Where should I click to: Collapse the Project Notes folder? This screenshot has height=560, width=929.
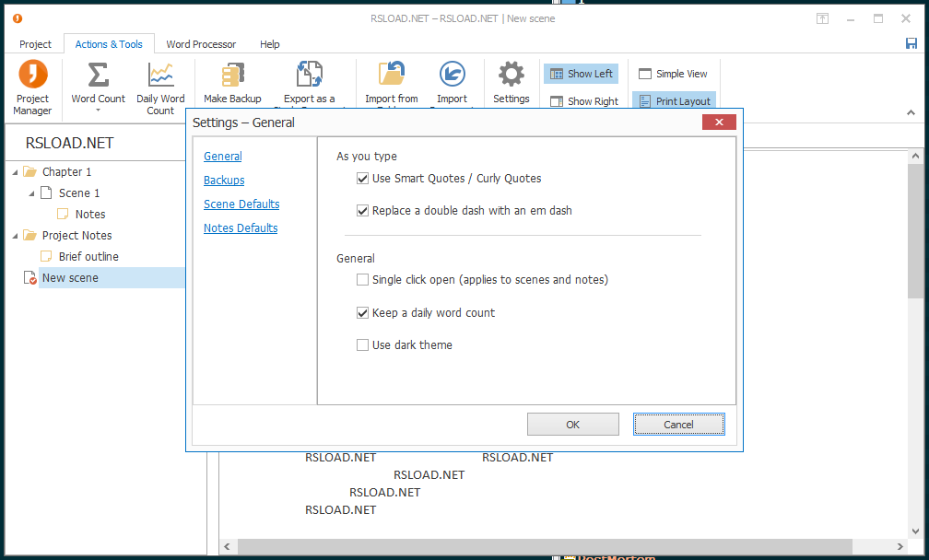15,236
